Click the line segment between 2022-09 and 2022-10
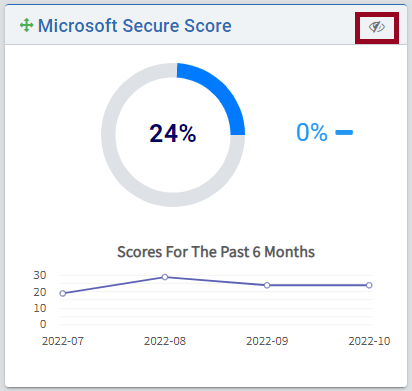This screenshot has height=391, width=412. click(318, 285)
